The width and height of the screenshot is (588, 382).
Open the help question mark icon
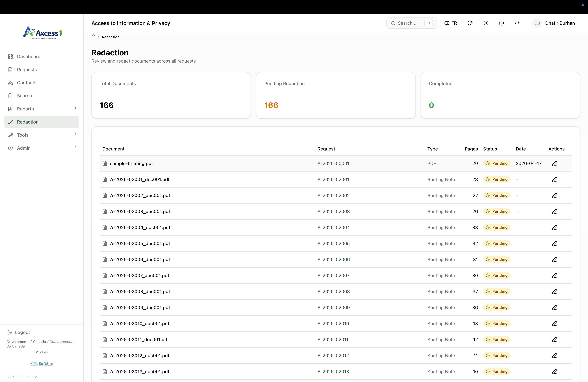502,23
